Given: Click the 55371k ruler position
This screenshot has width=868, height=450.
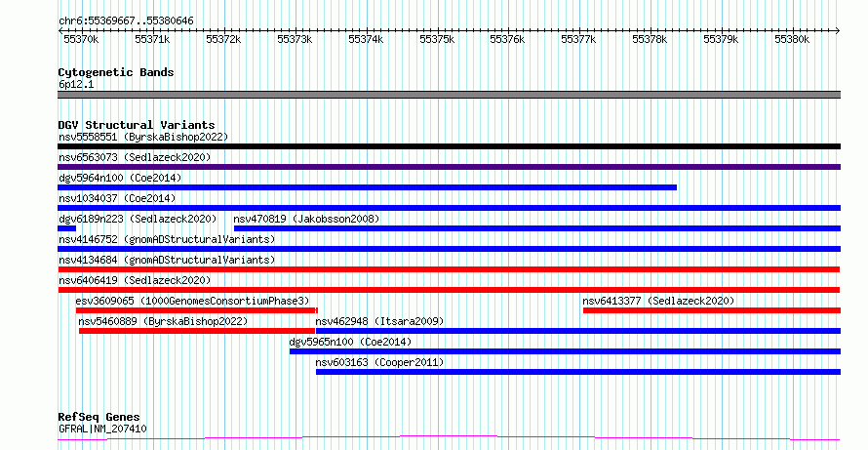Looking at the screenshot, I should point(152,39).
